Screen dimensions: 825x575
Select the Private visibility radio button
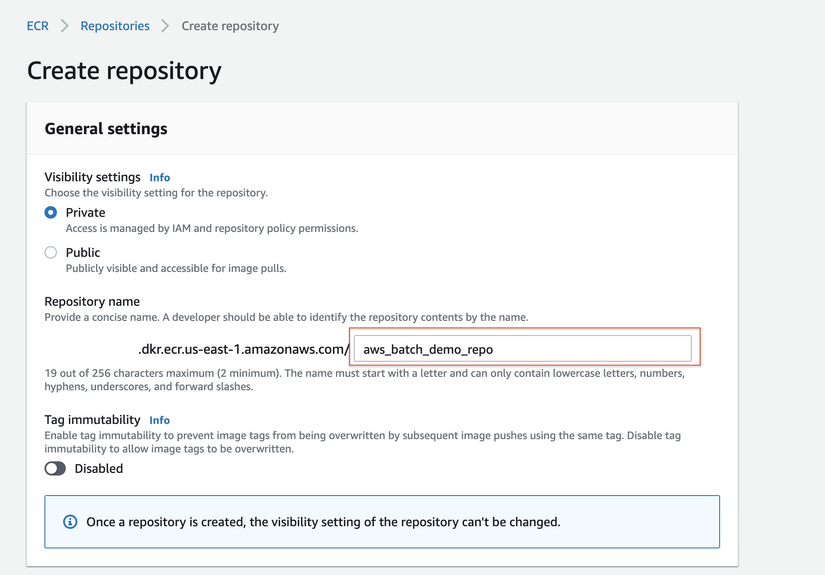[51, 213]
